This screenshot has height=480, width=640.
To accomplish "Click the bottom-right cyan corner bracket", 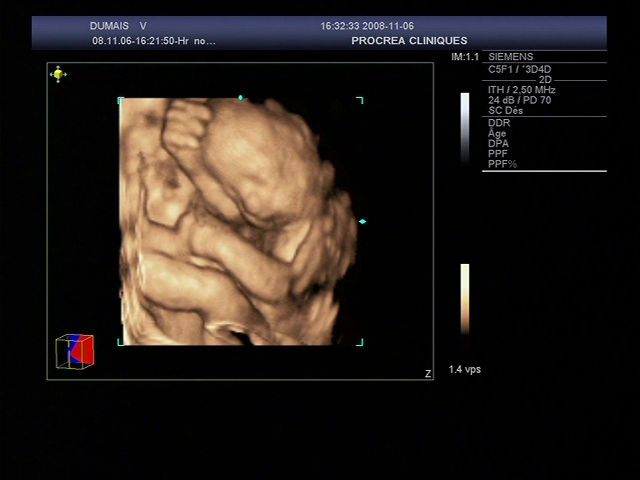I will [x=359, y=342].
